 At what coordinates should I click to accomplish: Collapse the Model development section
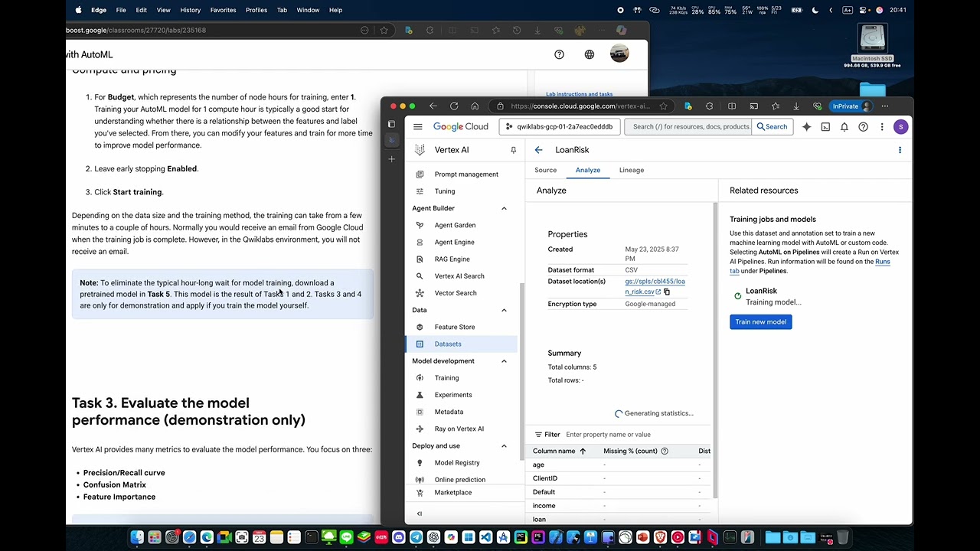[x=504, y=361]
